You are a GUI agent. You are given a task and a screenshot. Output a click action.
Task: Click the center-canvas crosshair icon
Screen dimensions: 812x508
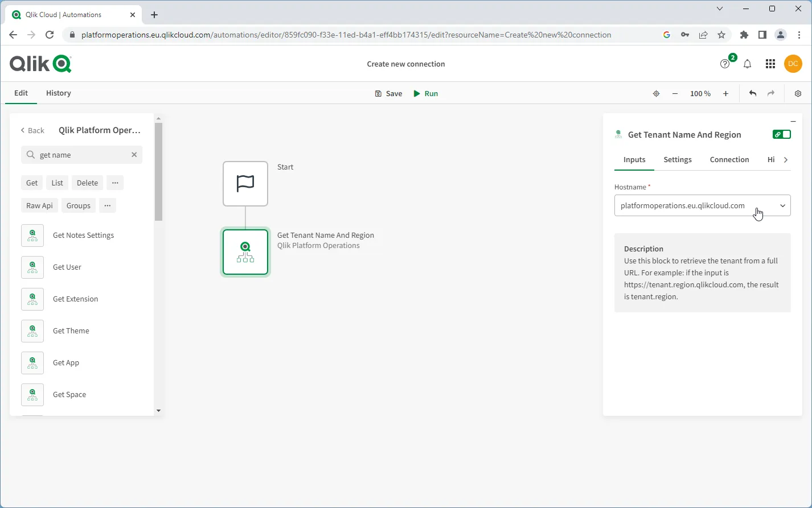(656, 93)
